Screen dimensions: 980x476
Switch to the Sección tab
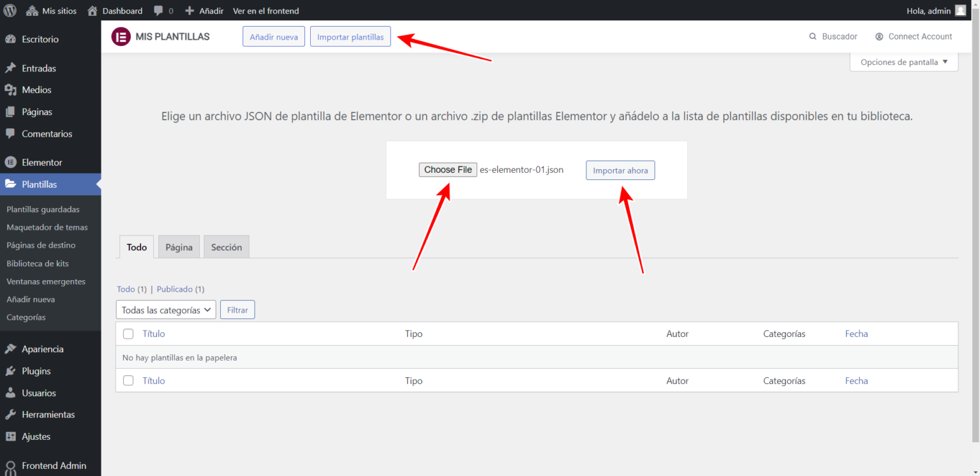pos(226,246)
